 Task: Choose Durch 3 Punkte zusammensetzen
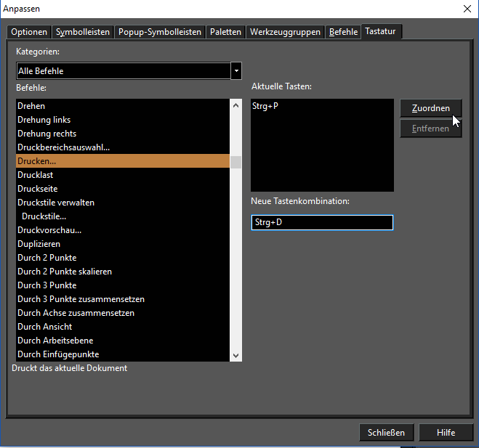[123, 299]
